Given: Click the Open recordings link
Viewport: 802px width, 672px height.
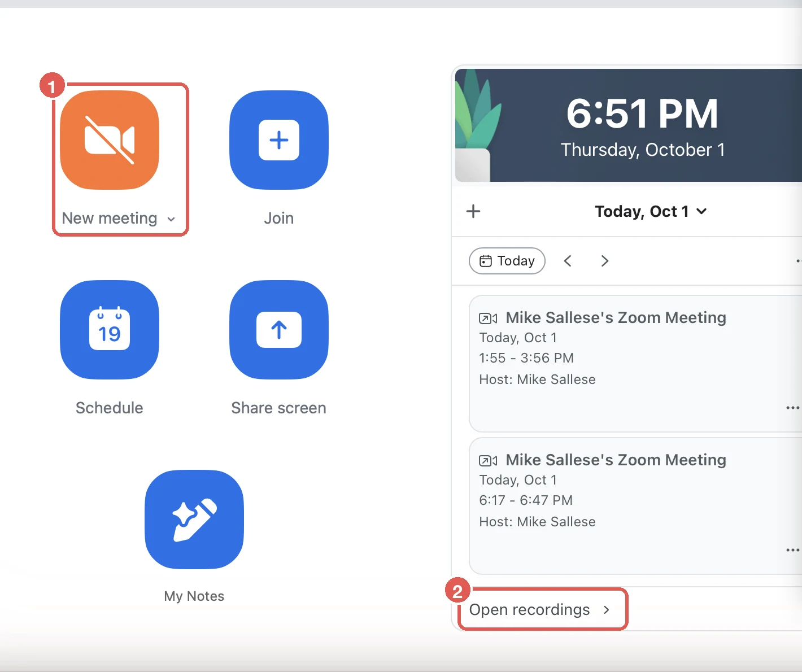Looking at the screenshot, I should tap(540, 610).
